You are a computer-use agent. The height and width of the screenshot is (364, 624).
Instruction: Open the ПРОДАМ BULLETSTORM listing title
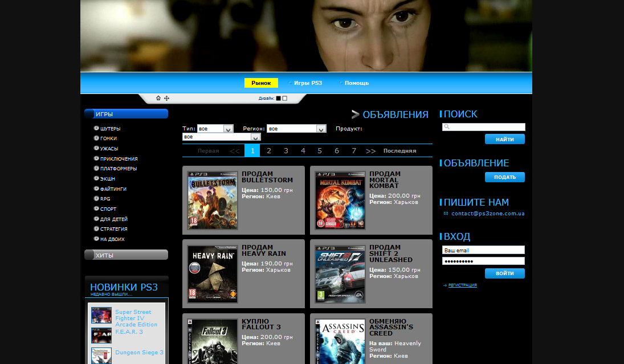pos(267,177)
